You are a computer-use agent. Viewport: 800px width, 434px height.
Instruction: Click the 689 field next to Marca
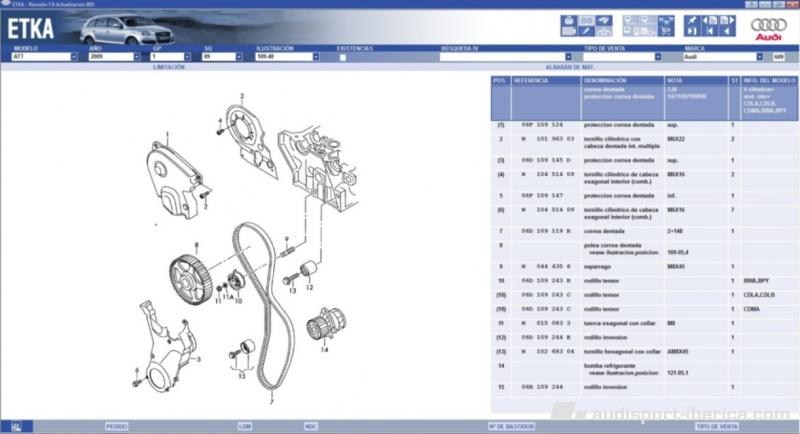779,57
